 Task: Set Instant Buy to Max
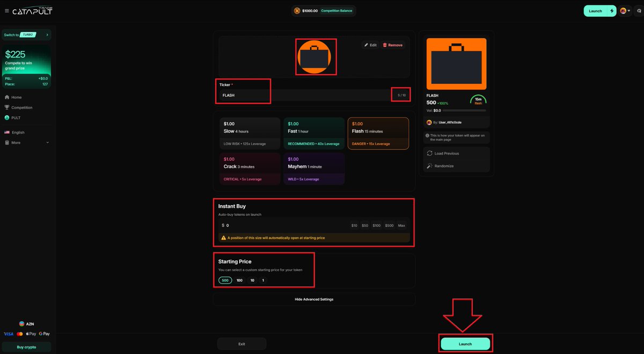tap(401, 226)
